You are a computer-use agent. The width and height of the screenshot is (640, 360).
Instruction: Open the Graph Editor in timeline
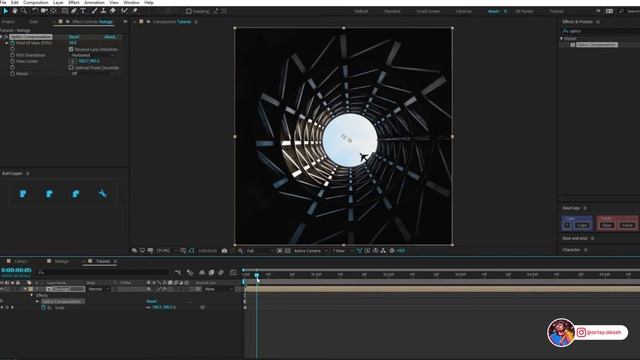click(233, 272)
